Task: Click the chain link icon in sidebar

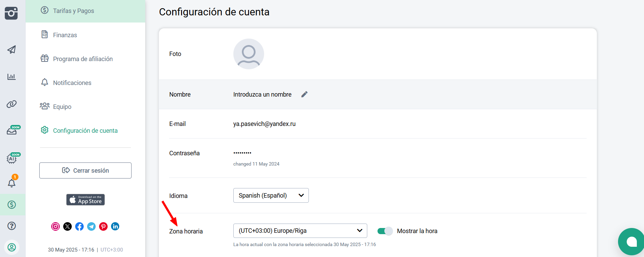Action: click(x=12, y=104)
